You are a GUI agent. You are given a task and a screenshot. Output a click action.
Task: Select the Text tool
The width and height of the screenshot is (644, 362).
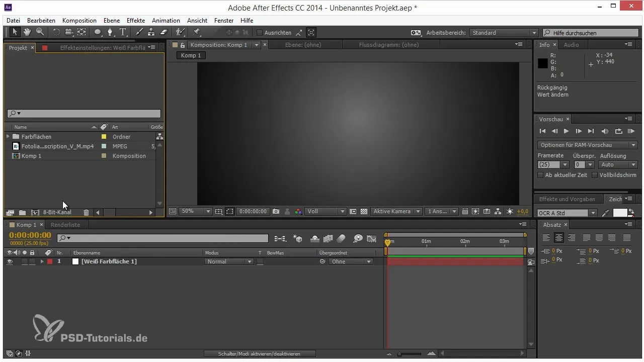123,32
